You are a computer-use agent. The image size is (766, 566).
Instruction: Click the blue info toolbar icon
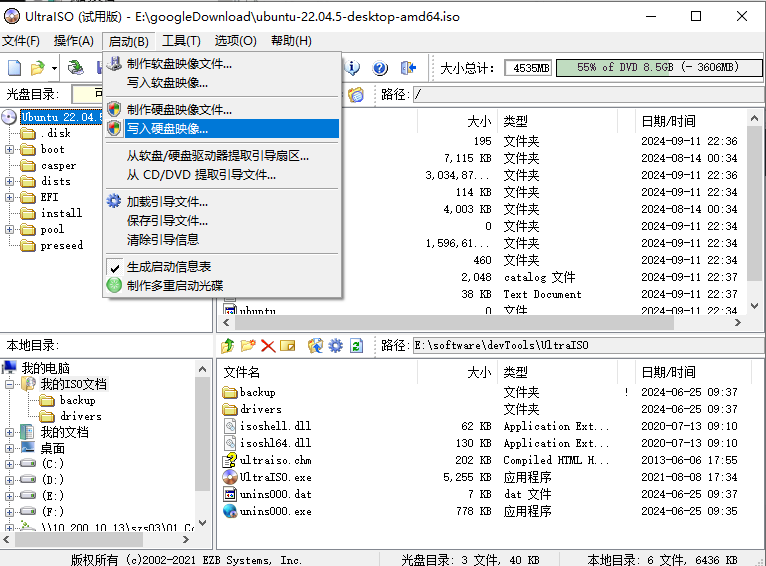(x=352, y=67)
